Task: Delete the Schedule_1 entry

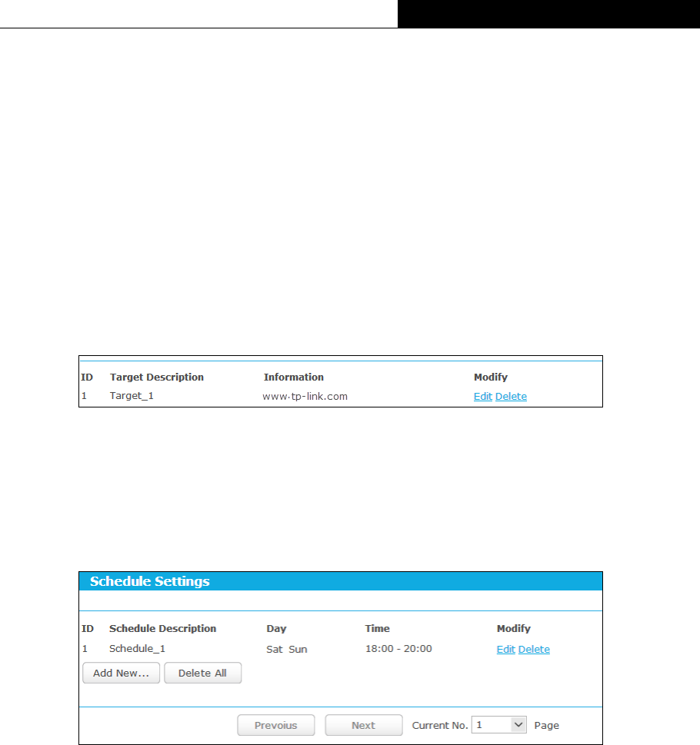Action: 534,649
